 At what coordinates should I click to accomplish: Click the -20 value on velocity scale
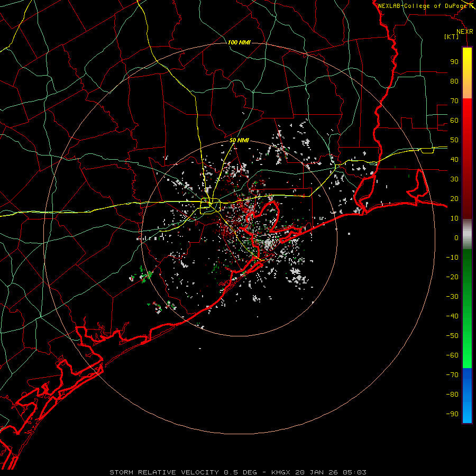[x=452, y=277]
